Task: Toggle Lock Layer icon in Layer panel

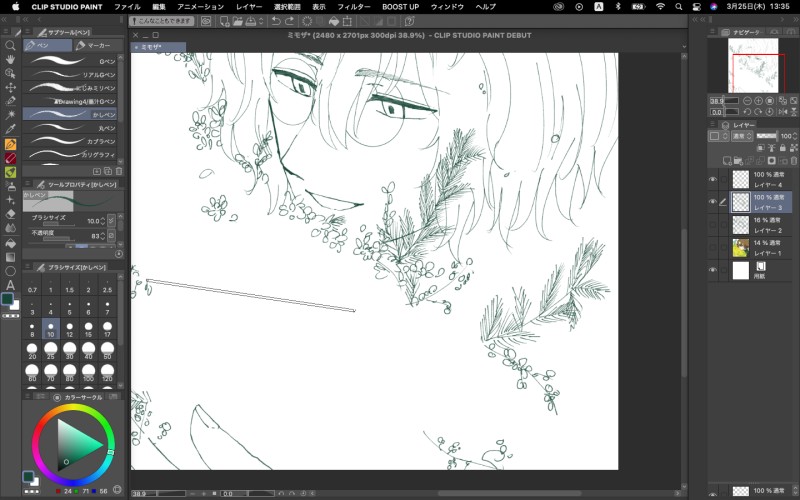Action: click(x=782, y=148)
